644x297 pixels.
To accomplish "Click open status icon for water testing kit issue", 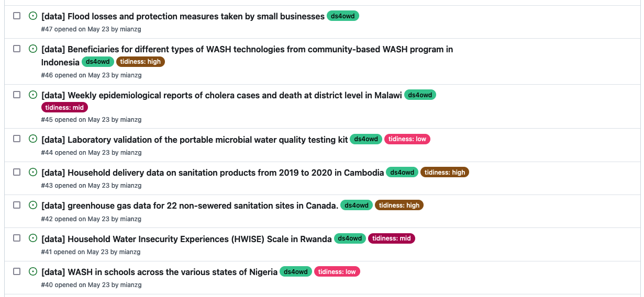I will click(x=33, y=139).
